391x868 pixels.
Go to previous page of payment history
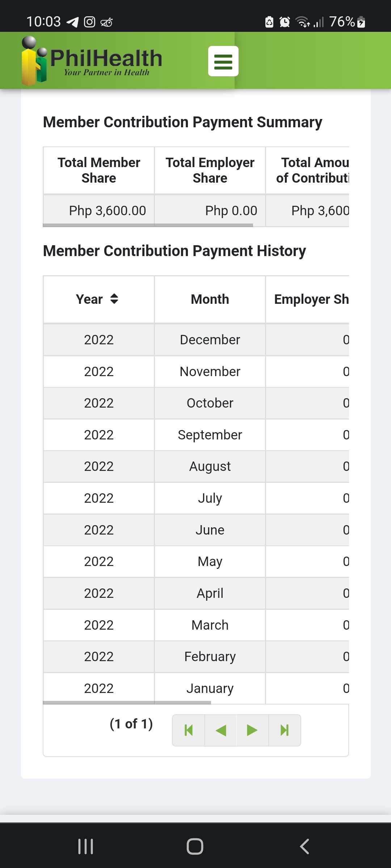pyautogui.click(x=220, y=730)
